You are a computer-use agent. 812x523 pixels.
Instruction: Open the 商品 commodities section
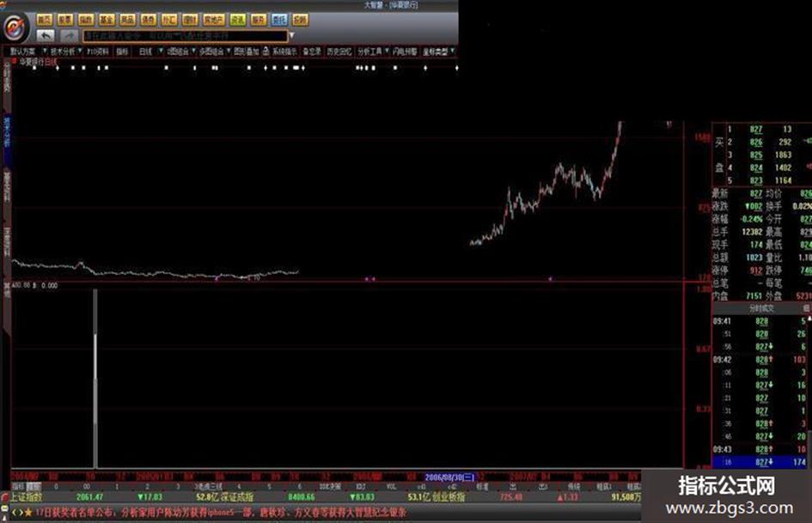(127, 20)
